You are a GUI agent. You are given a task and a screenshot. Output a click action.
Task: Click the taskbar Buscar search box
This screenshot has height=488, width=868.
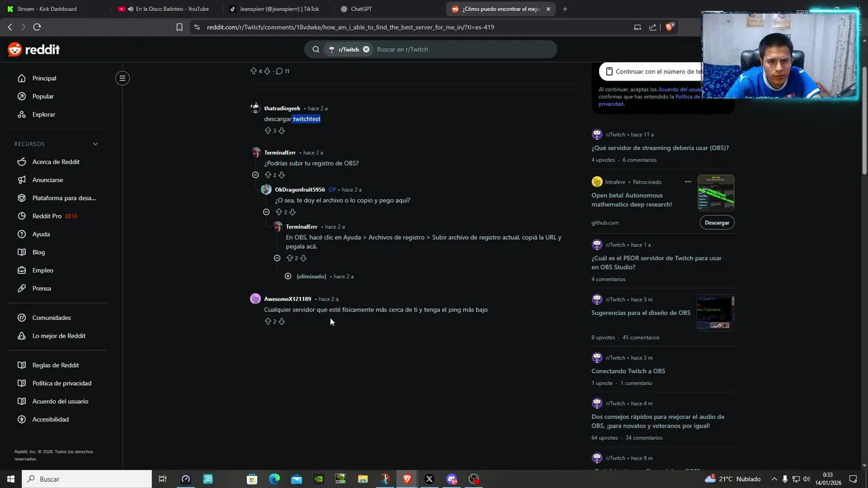pyautogui.click(x=87, y=479)
